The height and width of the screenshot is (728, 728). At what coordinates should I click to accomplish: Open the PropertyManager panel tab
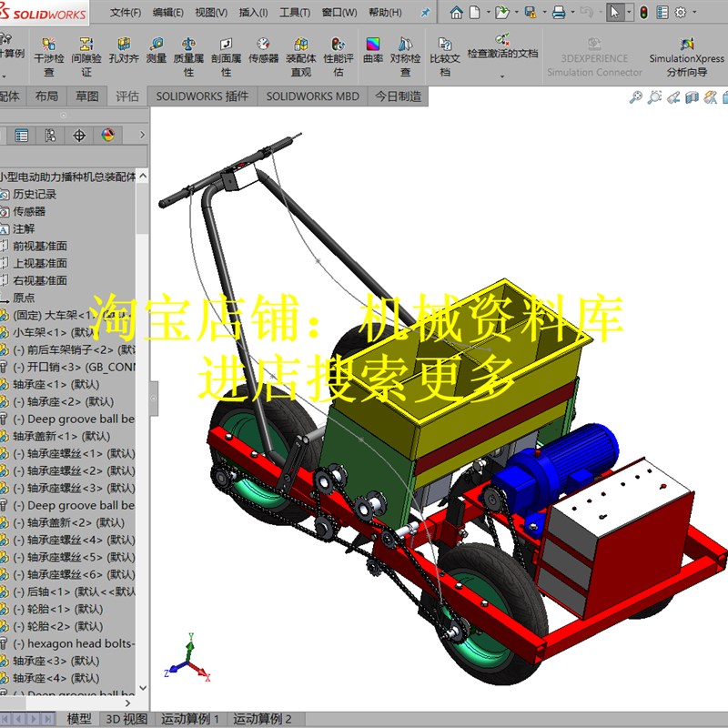[21, 136]
